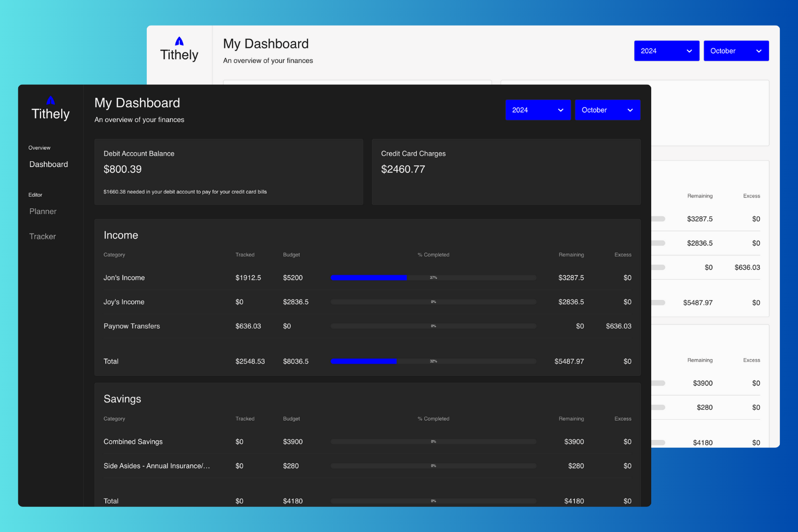Click the Combined Savings progress bar

pos(433,442)
